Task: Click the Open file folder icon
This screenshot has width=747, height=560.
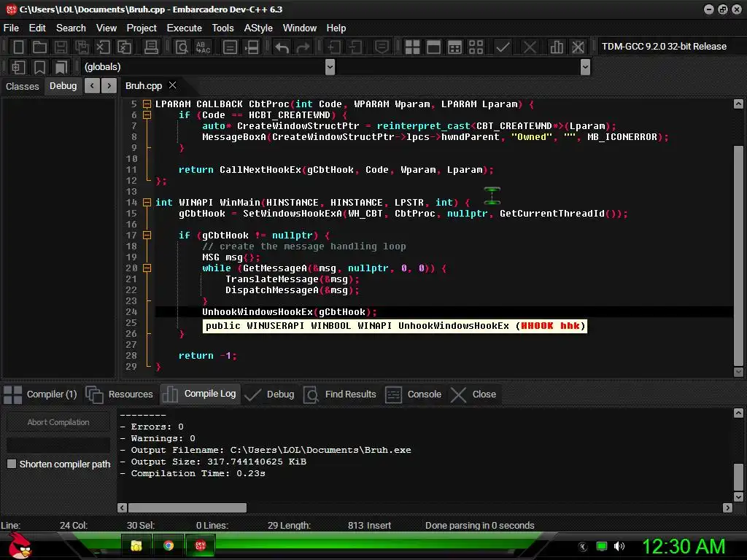Action: tap(39, 47)
